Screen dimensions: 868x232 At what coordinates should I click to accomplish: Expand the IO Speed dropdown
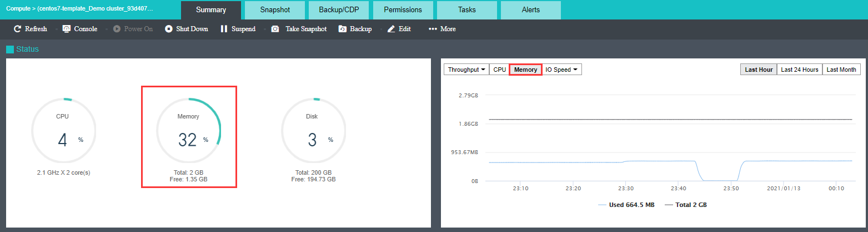click(x=562, y=70)
